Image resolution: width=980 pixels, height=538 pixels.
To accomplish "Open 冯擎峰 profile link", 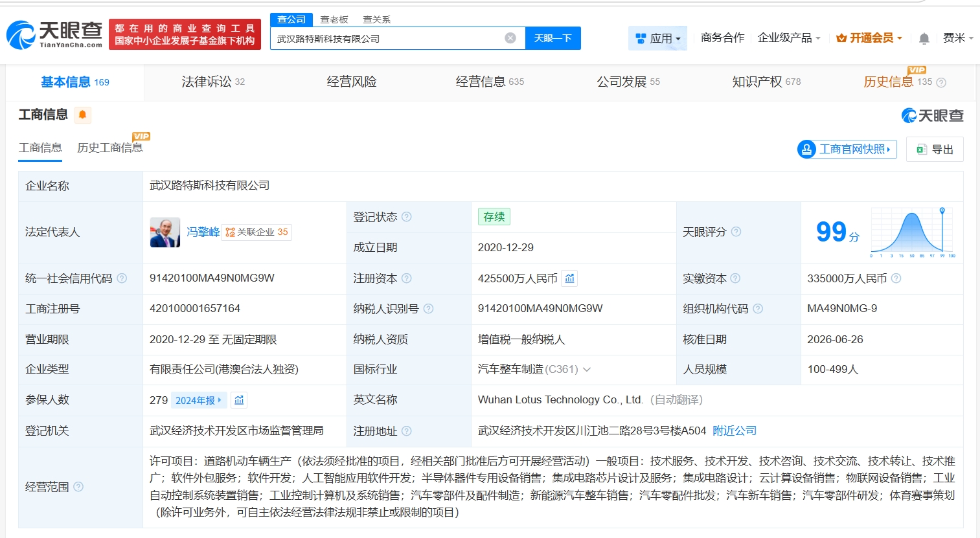I will tap(203, 232).
